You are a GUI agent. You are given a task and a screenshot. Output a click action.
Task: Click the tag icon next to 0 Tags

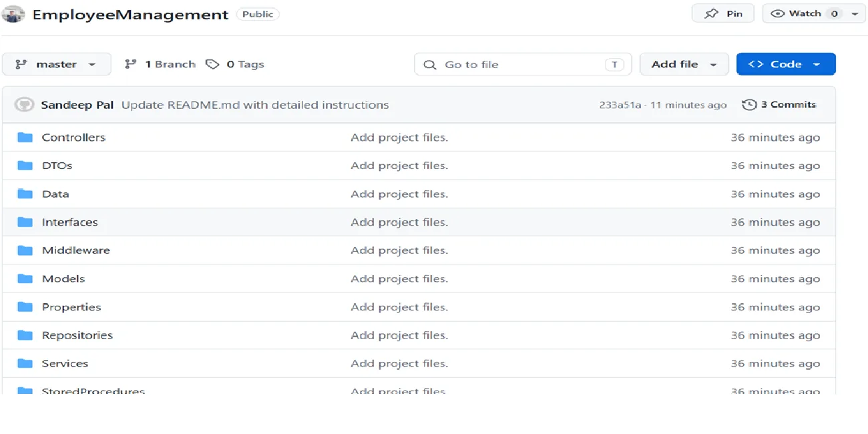tap(212, 64)
